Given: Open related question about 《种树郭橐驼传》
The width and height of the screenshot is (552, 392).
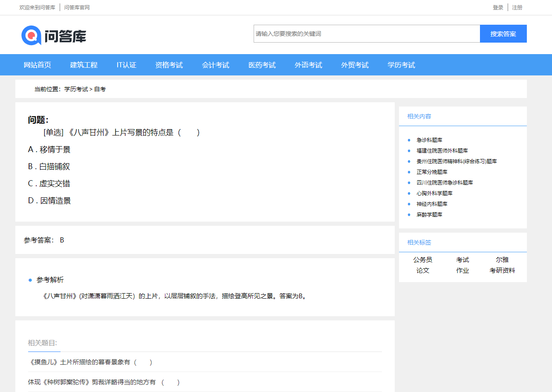Looking at the screenshot, I should (x=104, y=382).
